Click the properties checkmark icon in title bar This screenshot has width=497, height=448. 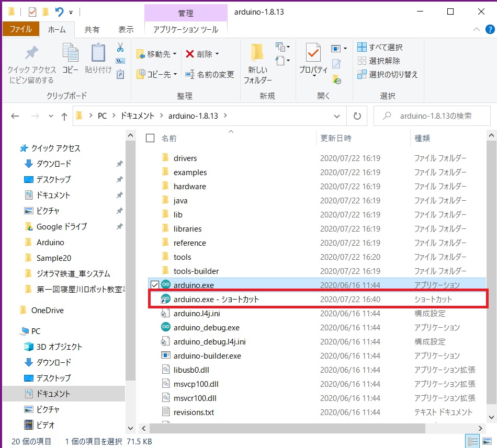pos(32,12)
